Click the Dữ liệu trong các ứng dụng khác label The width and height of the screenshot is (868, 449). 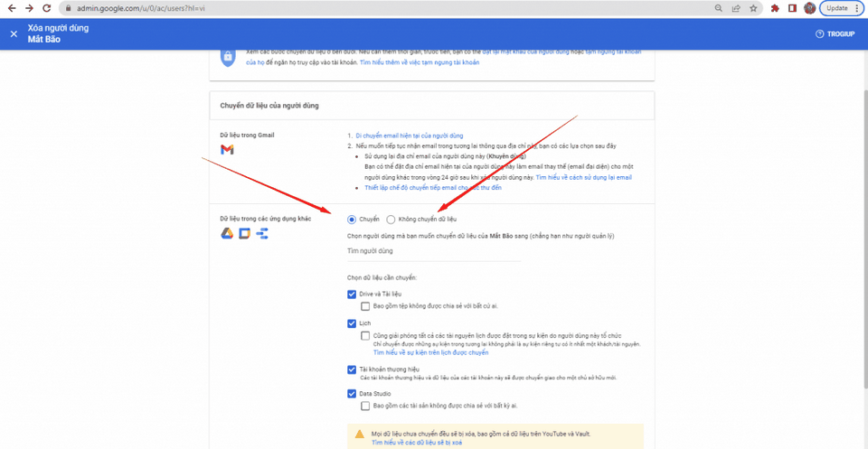pos(266,220)
